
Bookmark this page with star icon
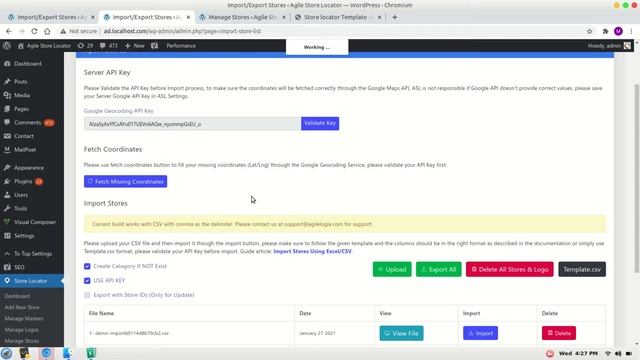coord(589,31)
